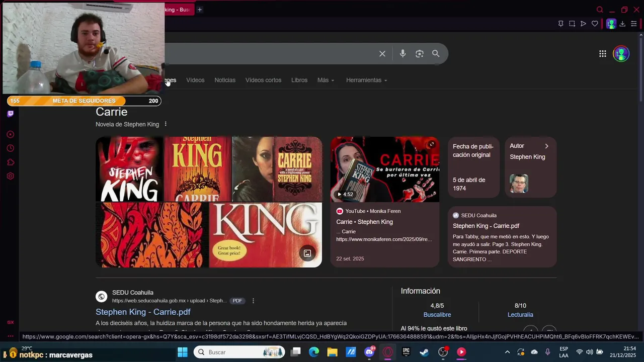Switch to the Noticias search tab
This screenshot has height=362, width=644.
(225, 80)
